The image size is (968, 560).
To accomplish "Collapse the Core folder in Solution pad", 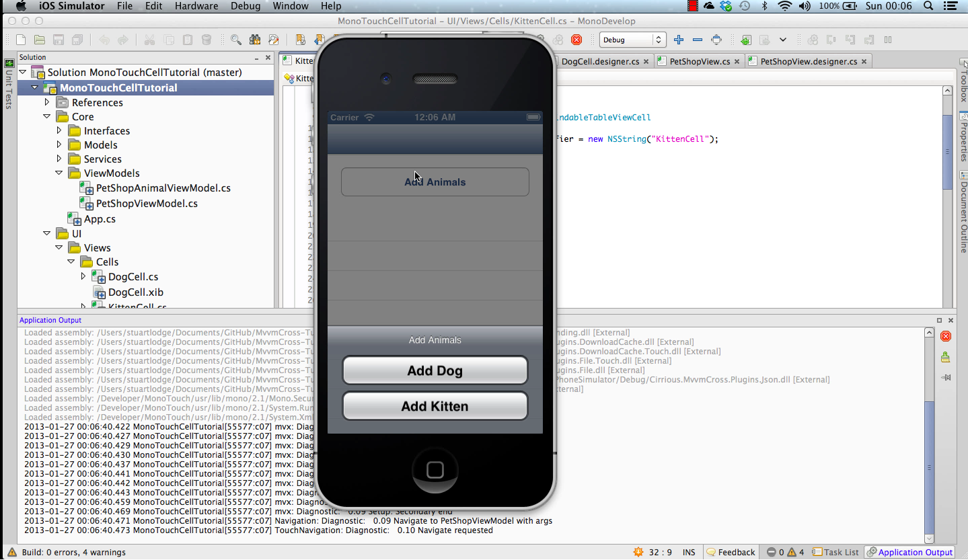I will (x=47, y=116).
